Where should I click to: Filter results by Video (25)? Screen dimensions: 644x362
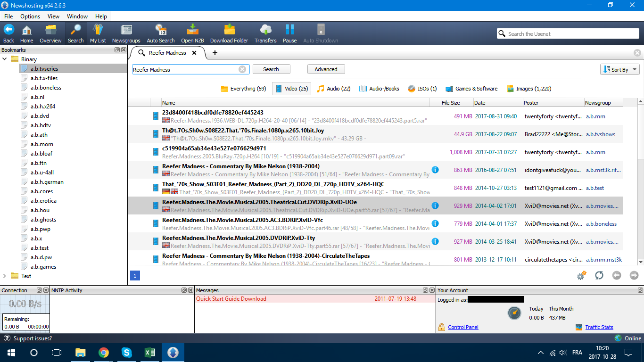[x=291, y=89]
